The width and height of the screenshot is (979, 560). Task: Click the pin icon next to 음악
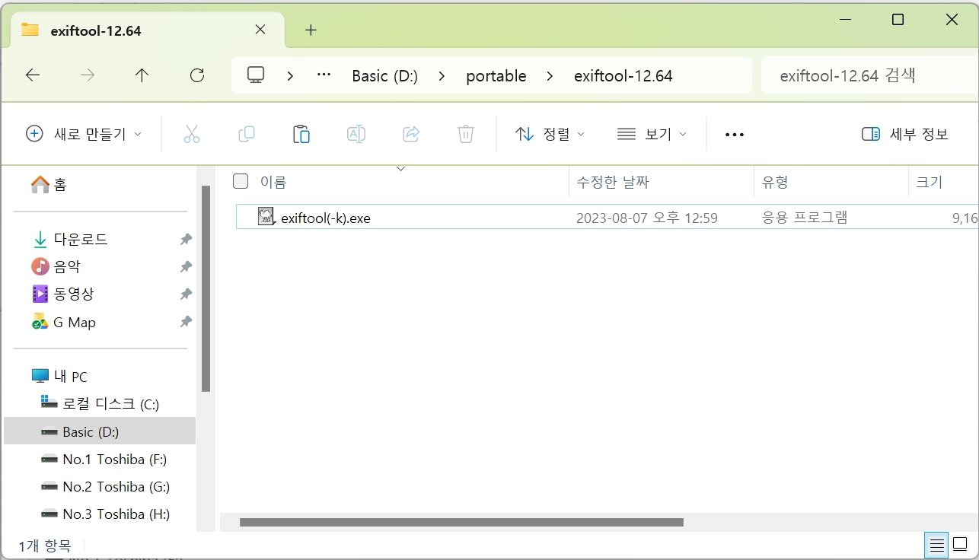tap(186, 267)
